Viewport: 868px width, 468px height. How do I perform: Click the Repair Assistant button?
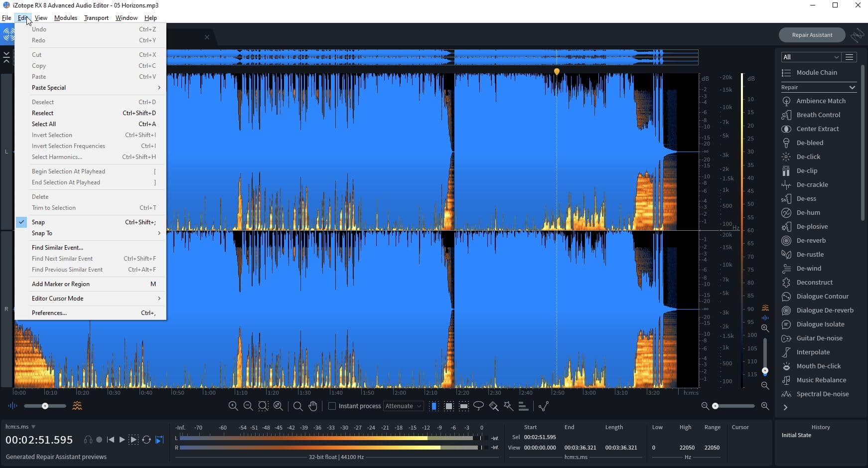pos(812,35)
